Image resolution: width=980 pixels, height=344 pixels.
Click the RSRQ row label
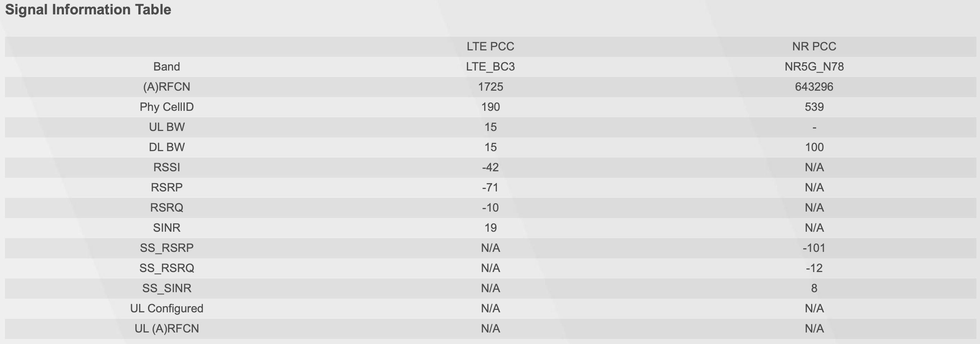coord(167,208)
